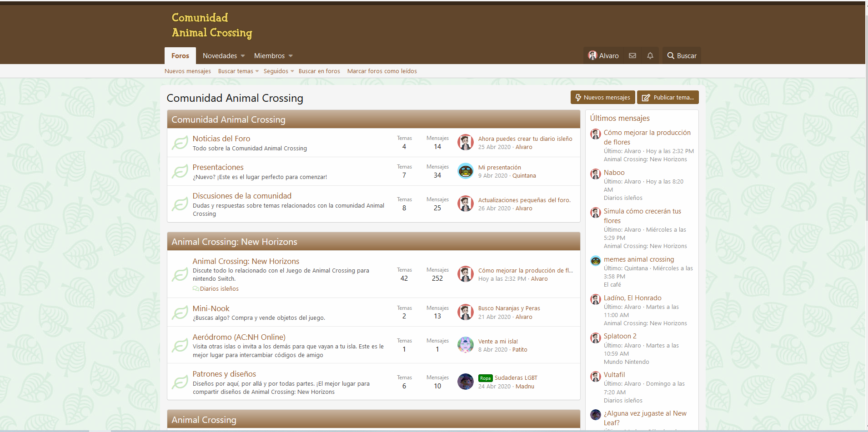Select Marcar foros como leídos
868x432 pixels.
pyautogui.click(x=382, y=71)
